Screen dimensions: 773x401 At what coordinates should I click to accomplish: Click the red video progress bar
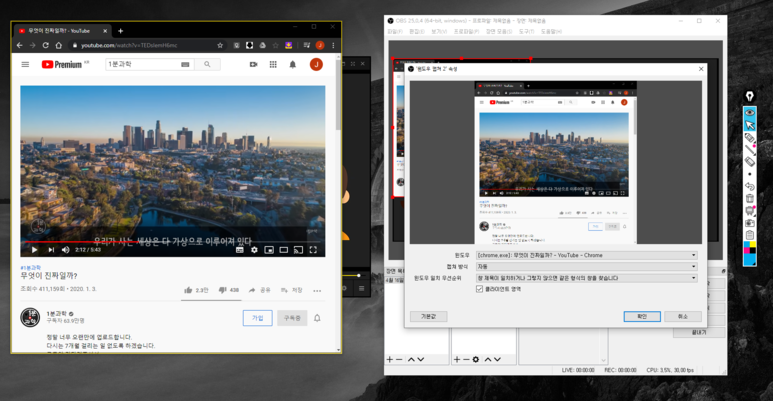(x=173, y=242)
